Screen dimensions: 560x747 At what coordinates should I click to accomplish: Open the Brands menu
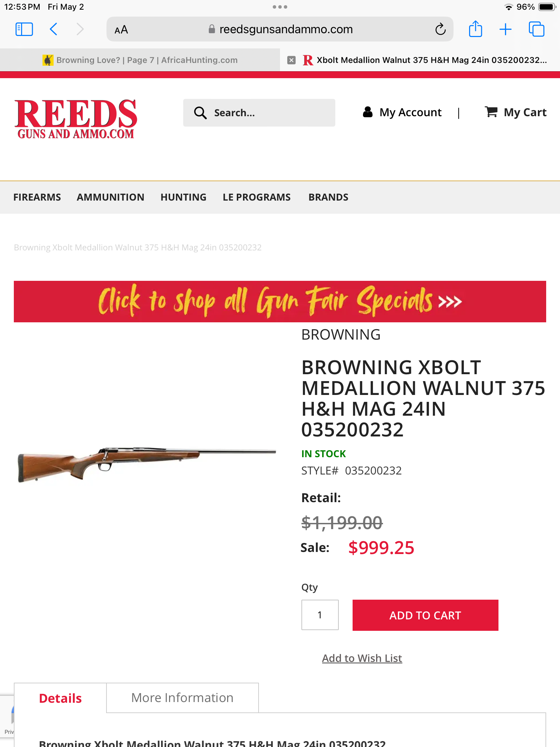click(328, 197)
